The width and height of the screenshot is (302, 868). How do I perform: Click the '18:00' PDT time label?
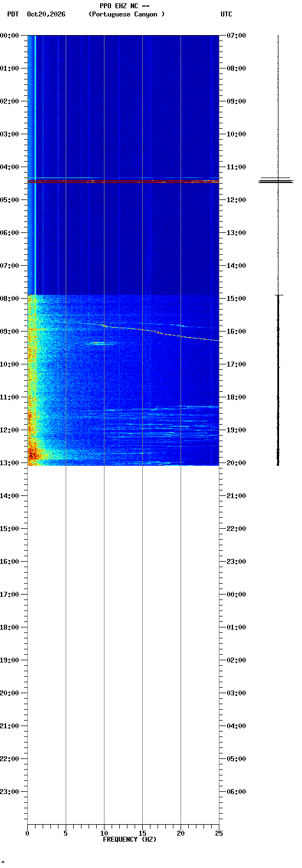tap(9, 627)
